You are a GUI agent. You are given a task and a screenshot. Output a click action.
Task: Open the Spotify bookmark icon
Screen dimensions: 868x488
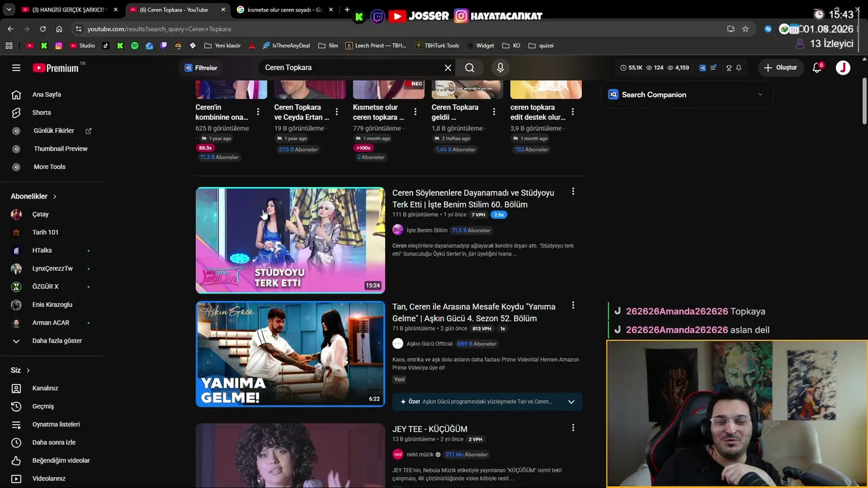(134, 45)
